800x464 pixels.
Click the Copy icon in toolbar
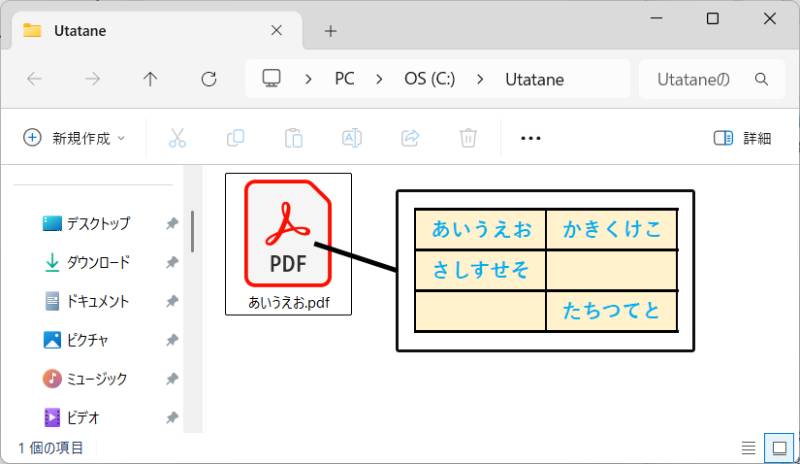tap(235, 138)
